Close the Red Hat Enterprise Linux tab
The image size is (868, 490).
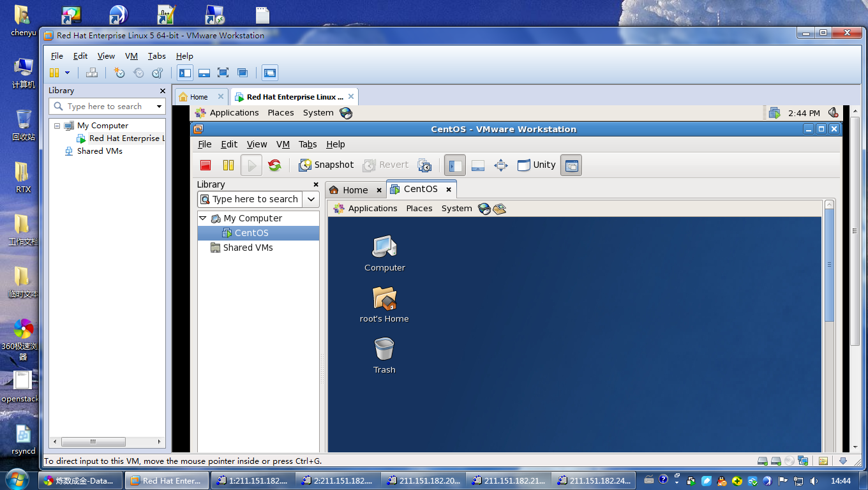[351, 97]
